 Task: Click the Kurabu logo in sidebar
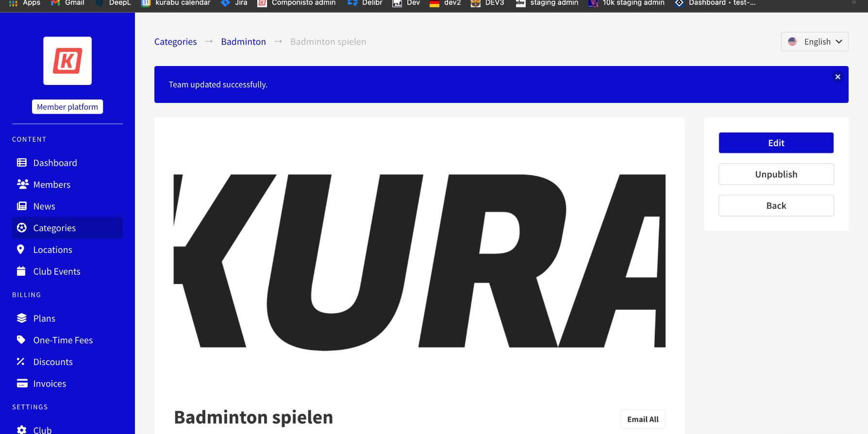[x=67, y=61]
